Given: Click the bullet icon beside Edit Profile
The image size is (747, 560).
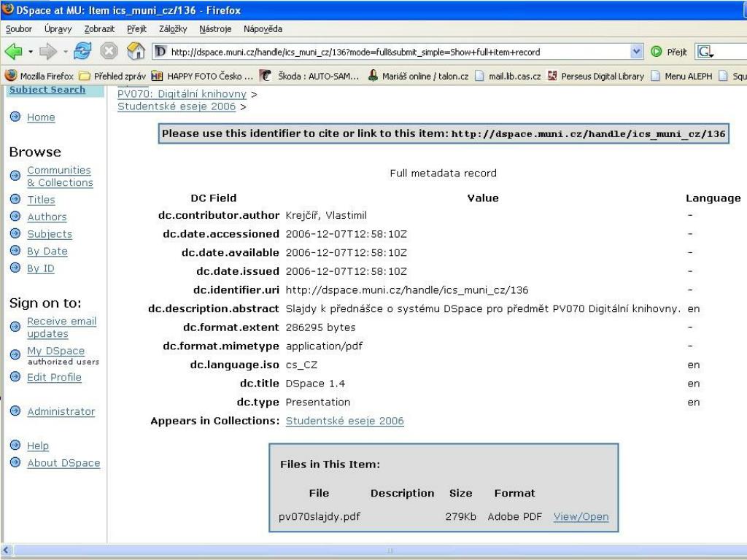Looking at the screenshot, I should pyautogui.click(x=15, y=376).
